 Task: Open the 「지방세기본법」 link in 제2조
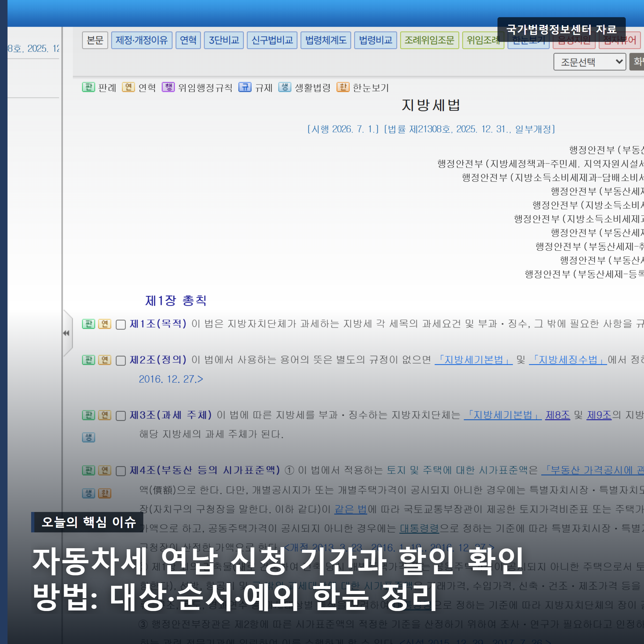coord(473,360)
